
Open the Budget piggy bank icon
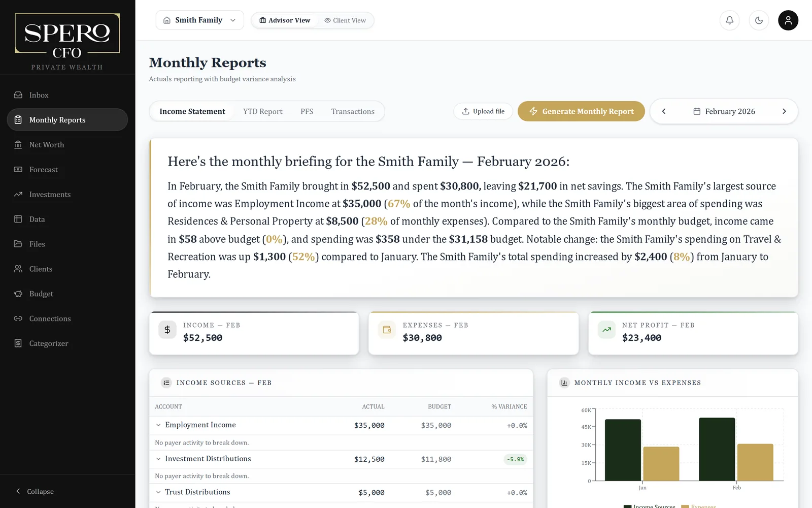click(18, 294)
